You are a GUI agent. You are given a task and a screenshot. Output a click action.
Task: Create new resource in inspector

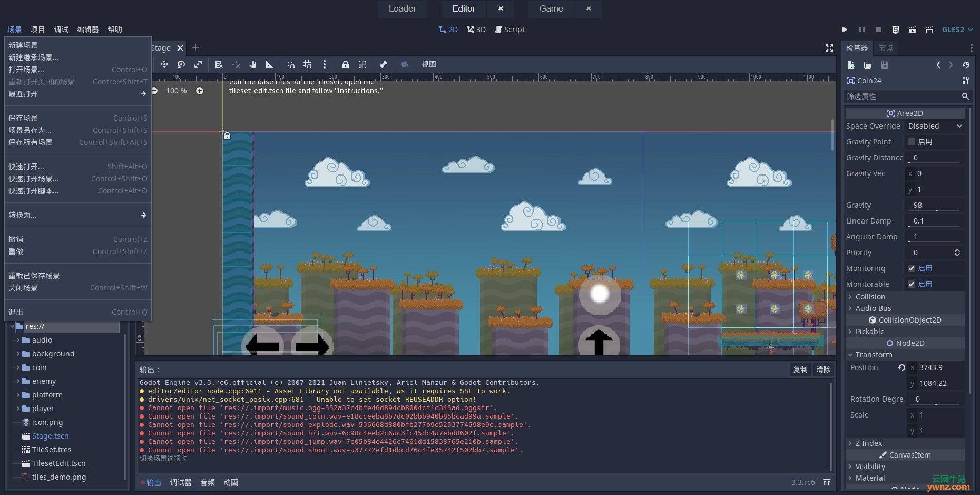(851, 65)
